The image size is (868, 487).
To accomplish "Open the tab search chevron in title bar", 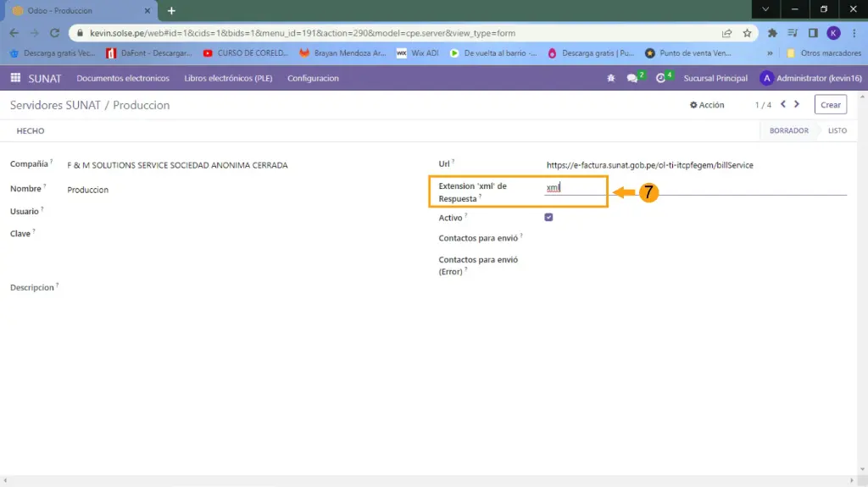I will point(765,9).
